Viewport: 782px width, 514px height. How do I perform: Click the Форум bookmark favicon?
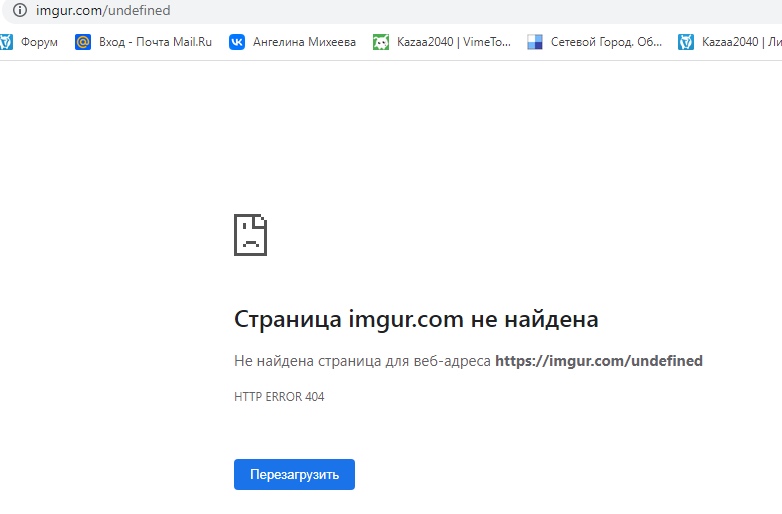(6, 42)
